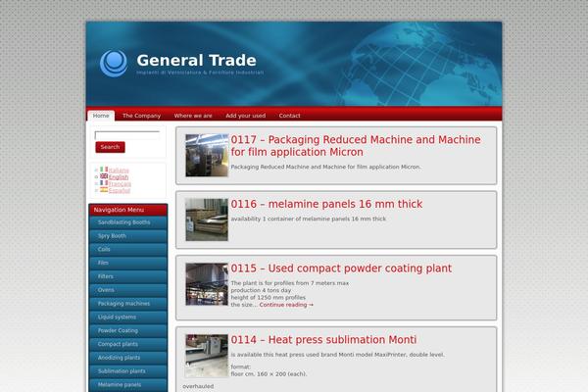Click the French flag icon

click(x=104, y=183)
